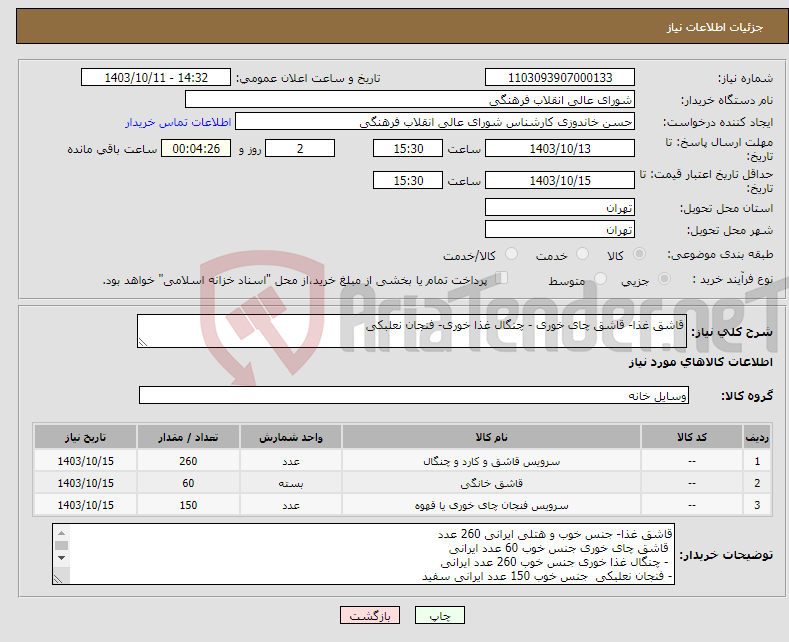Image resolution: width=789 pixels, height=642 pixels.
Task: Click the resize grip of the buyer notes box
Action: (x=59, y=579)
